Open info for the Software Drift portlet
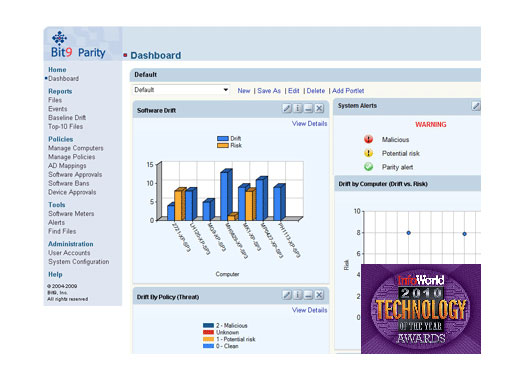Viewport: 522px width, 378px height. (x=298, y=108)
